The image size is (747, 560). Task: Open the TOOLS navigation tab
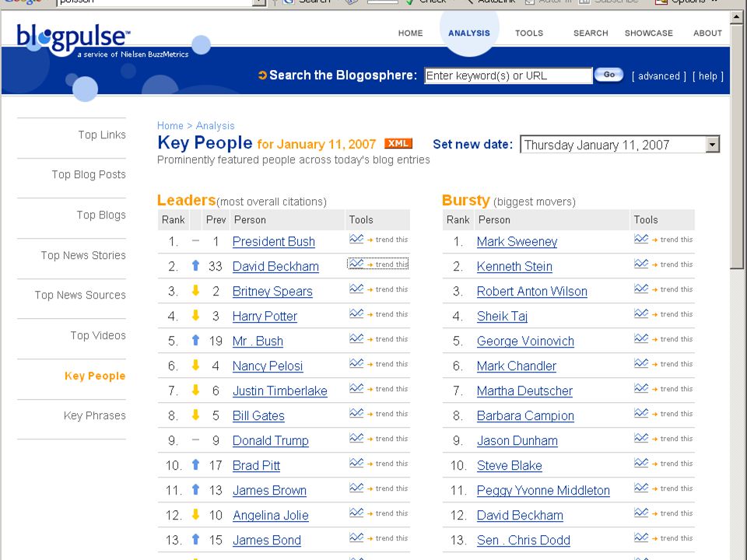529,33
